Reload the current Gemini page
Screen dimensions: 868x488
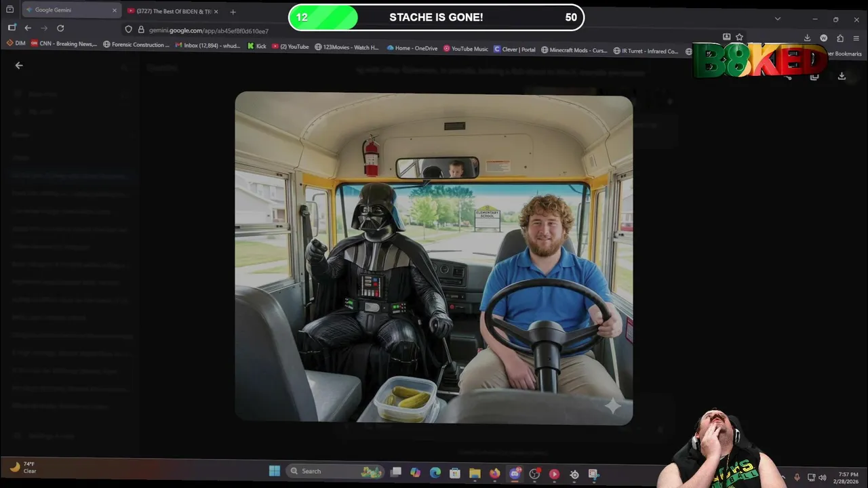(60, 28)
